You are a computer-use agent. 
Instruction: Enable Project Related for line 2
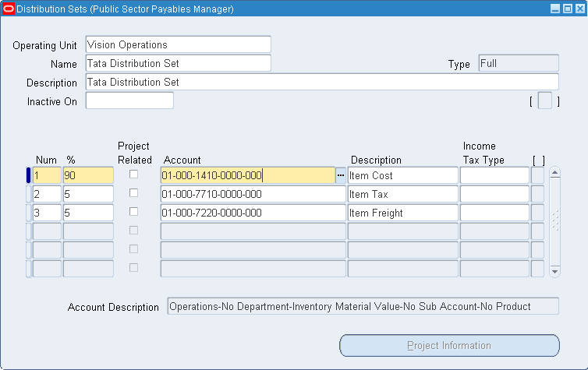pos(133,193)
